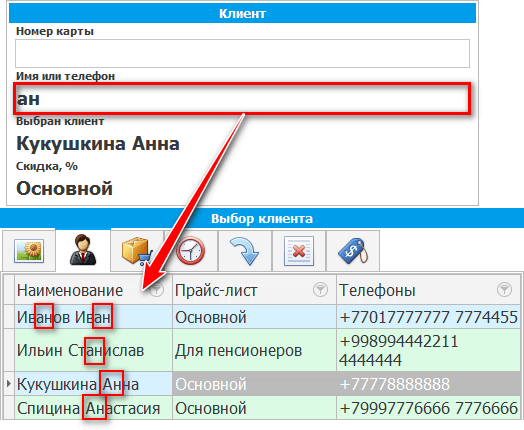Image resolution: width=524 pixels, height=430 pixels.
Task: Open filter for Наименование column
Action: 156,289
